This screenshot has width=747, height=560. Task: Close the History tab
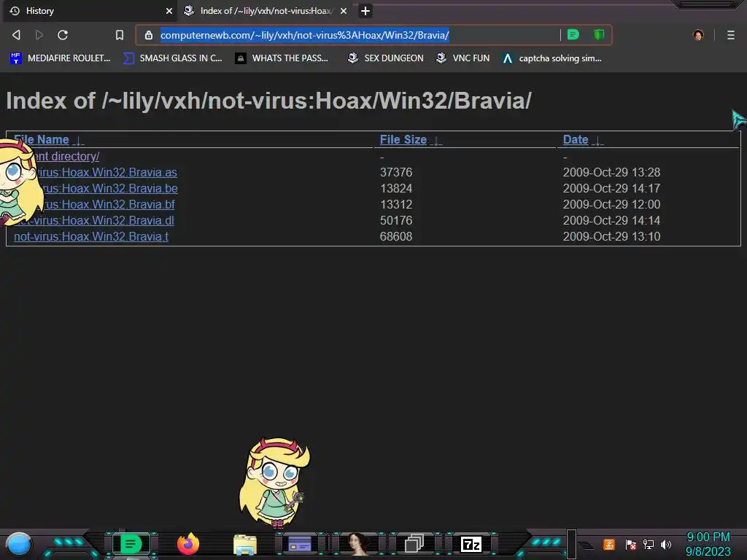click(x=169, y=11)
